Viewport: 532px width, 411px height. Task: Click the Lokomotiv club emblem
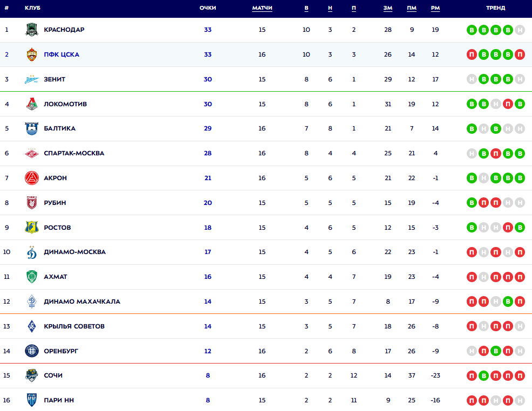click(32, 104)
